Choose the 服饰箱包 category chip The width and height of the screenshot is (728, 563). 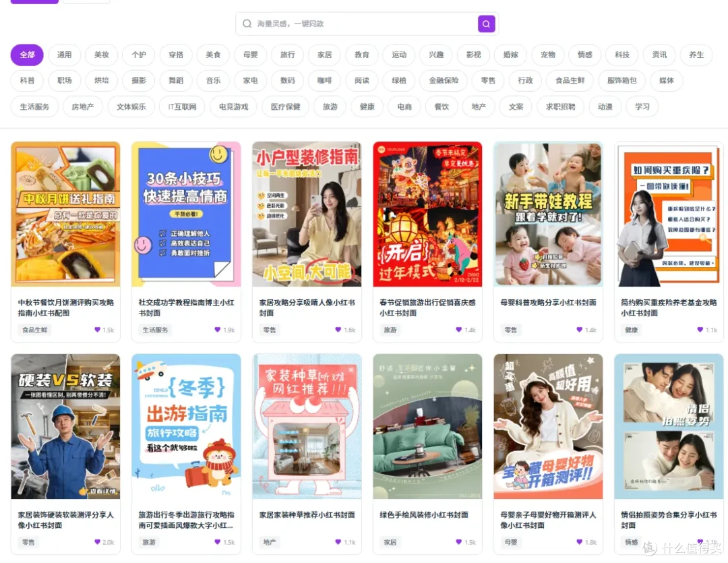tap(622, 80)
